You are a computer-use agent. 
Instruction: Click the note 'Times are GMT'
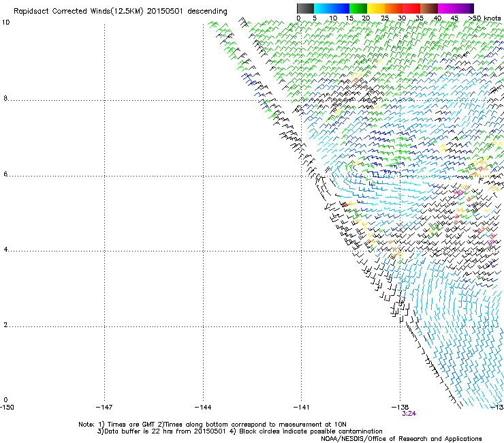point(131,425)
